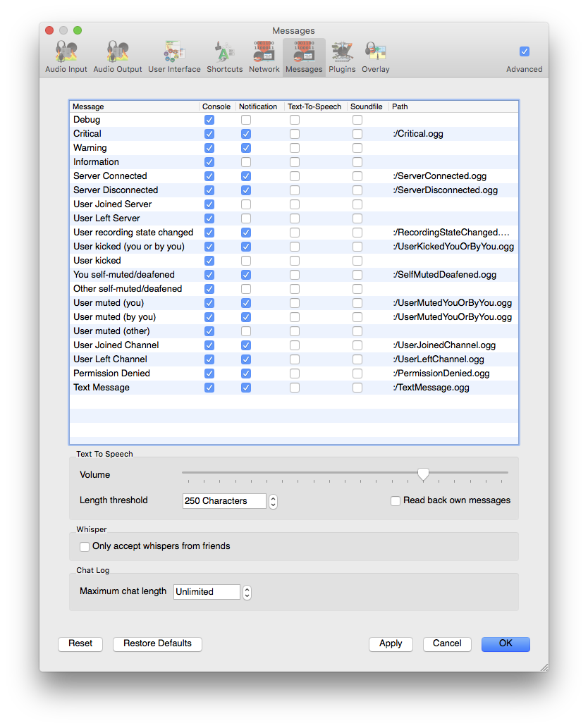Enable Text-To-Speech for Information message
The image size is (588, 728).
click(295, 162)
